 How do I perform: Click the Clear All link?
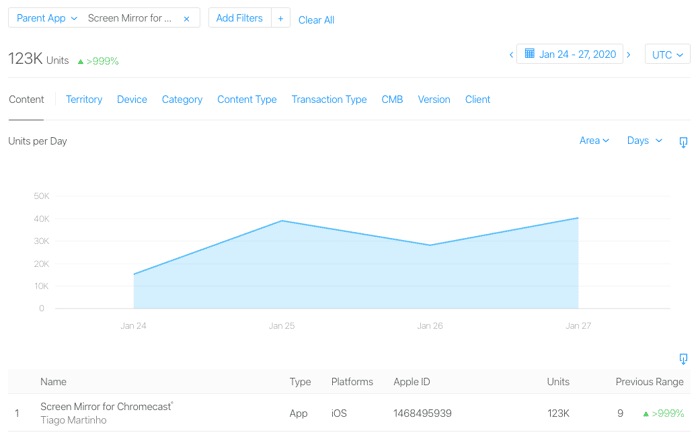pos(316,20)
